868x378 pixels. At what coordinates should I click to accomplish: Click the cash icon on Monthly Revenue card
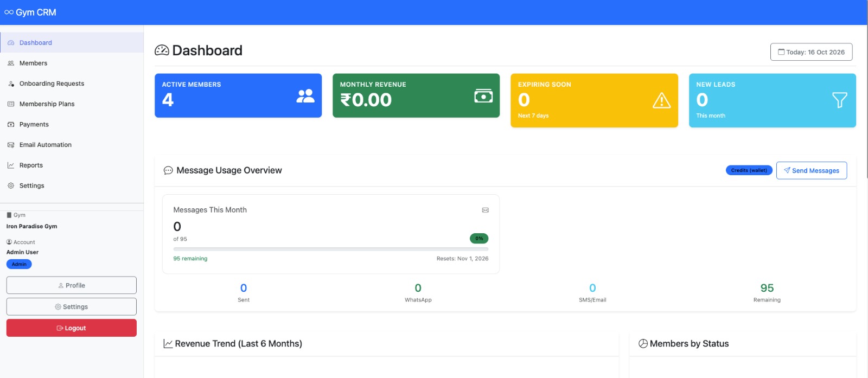[483, 96]
